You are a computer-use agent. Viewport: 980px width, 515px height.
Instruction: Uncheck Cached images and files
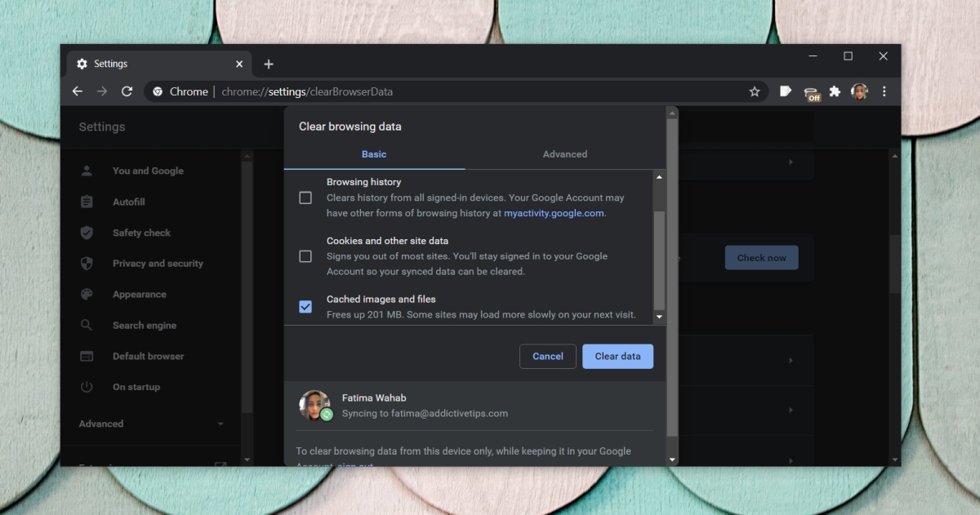click(305, 307)
